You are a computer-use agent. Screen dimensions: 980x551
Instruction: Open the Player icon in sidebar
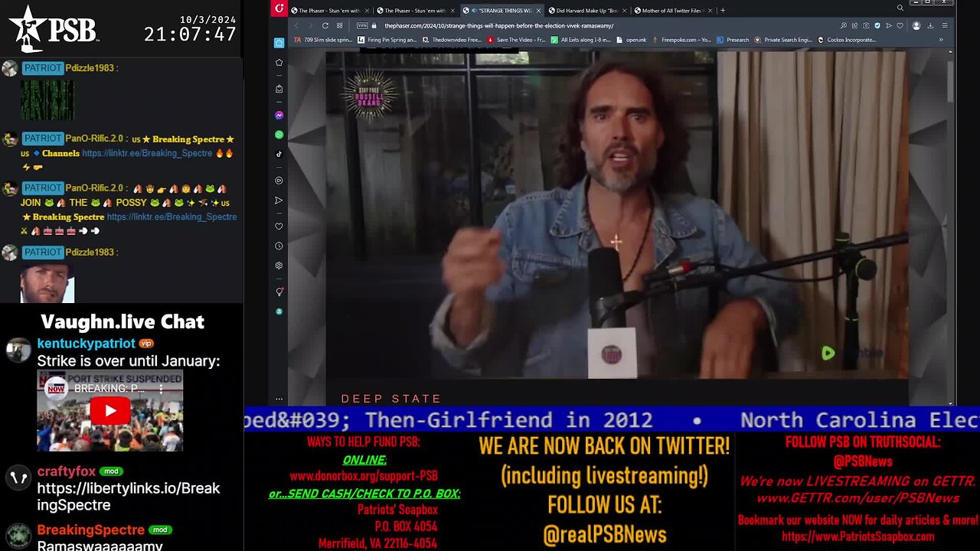pyautogui.click(x=279, y=181)
